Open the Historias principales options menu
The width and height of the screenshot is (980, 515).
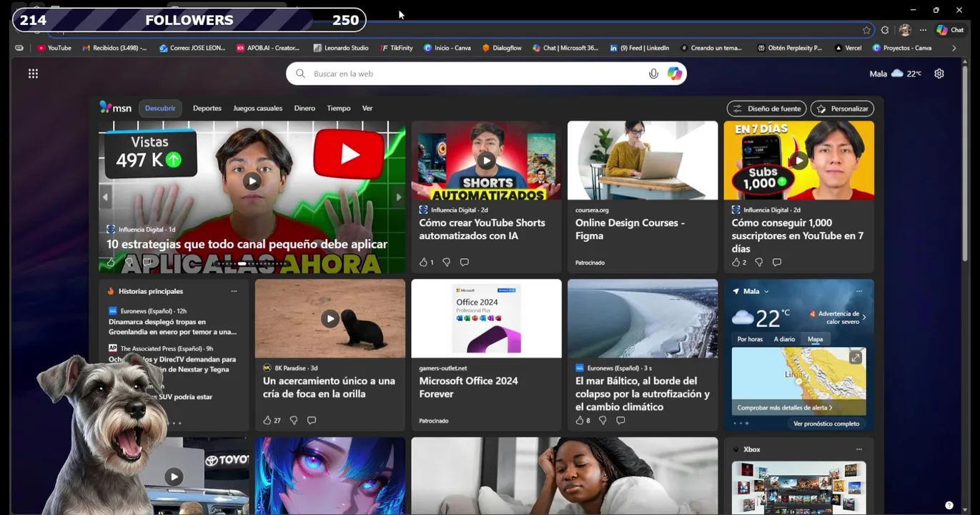tap(234, 291)
